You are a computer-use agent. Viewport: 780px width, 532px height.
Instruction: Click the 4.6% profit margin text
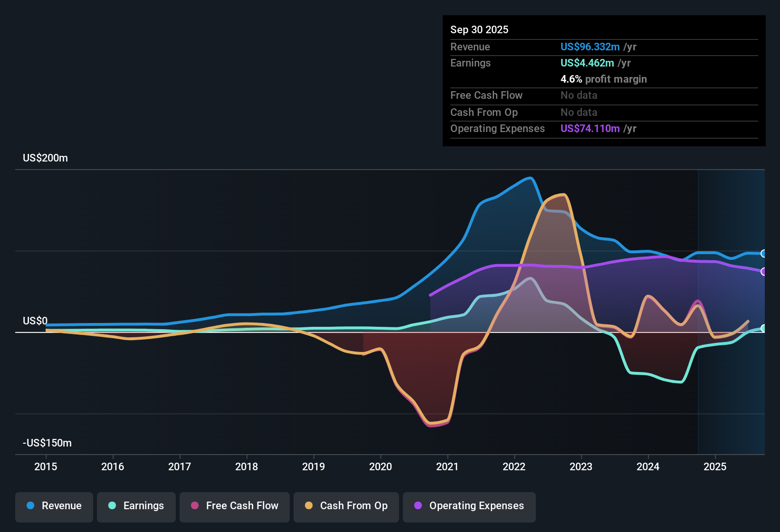[603, 79]
